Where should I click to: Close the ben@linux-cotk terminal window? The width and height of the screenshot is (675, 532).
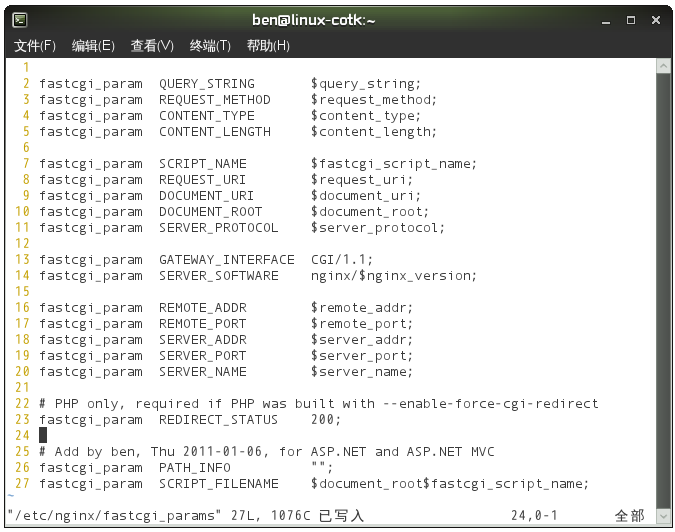click(x=654, y=19)
